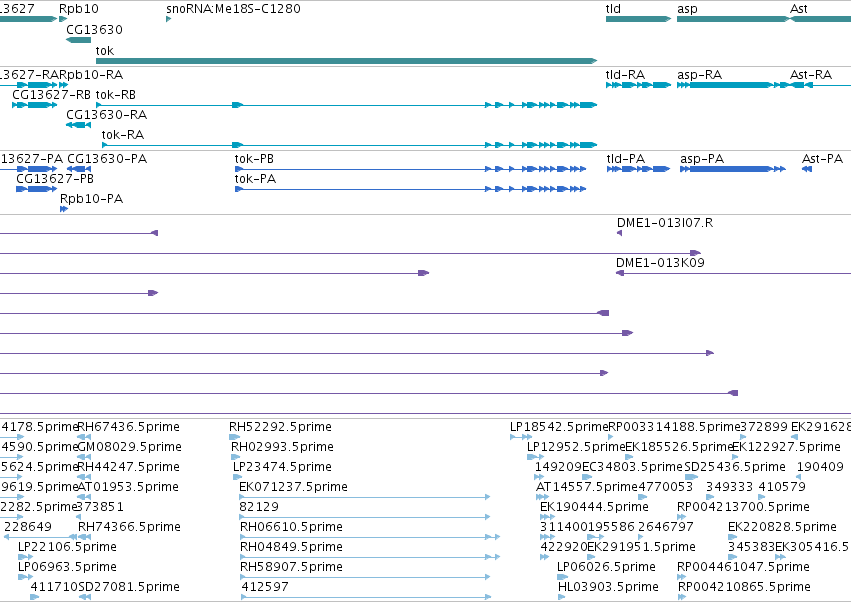Select the CG13630-RA transcript

pyautogui.click(x=79, y=125)
